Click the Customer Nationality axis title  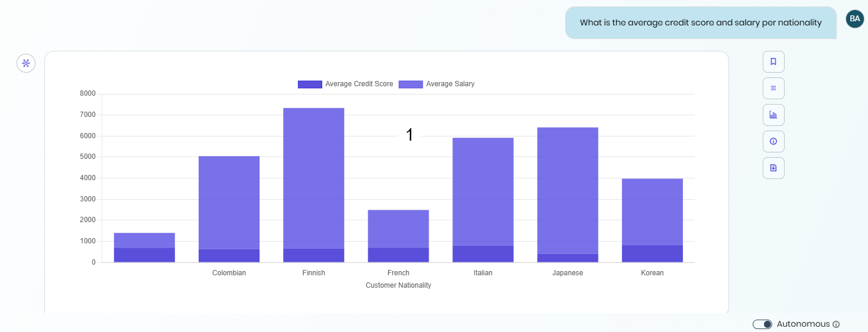pyautogui.click(x=398, y=285)
